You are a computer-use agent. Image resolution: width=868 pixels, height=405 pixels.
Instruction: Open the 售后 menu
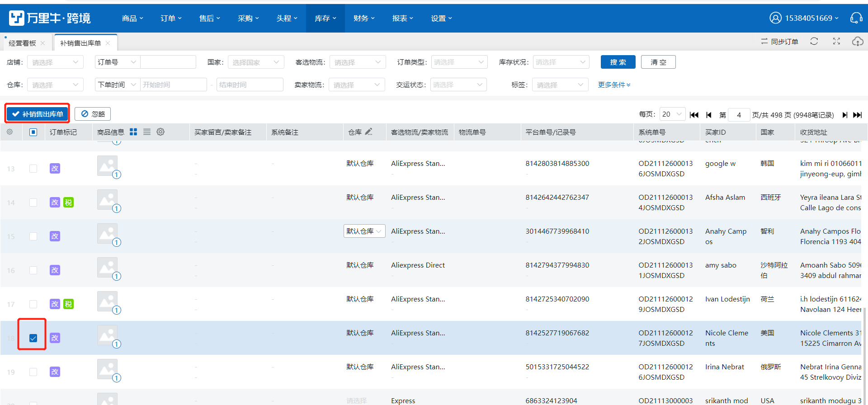click(x=210, y=18)
